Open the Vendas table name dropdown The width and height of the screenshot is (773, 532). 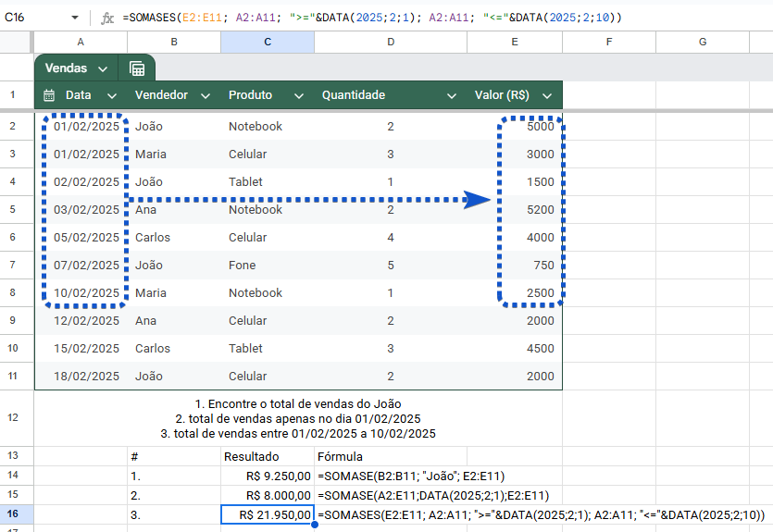(102, 68)
